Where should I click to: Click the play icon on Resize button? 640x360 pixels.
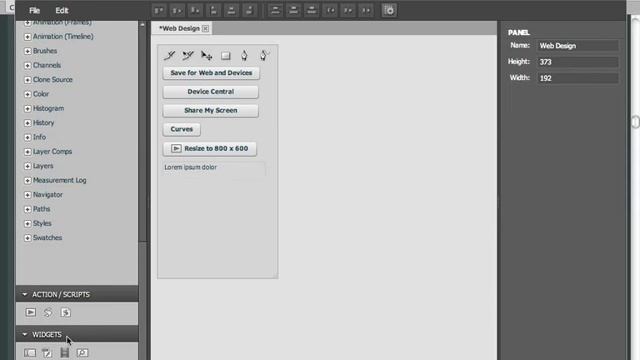point(176,149)
